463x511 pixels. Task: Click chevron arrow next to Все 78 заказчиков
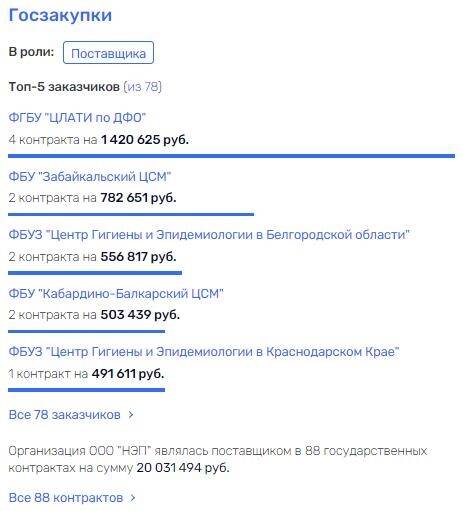[131, 415]
